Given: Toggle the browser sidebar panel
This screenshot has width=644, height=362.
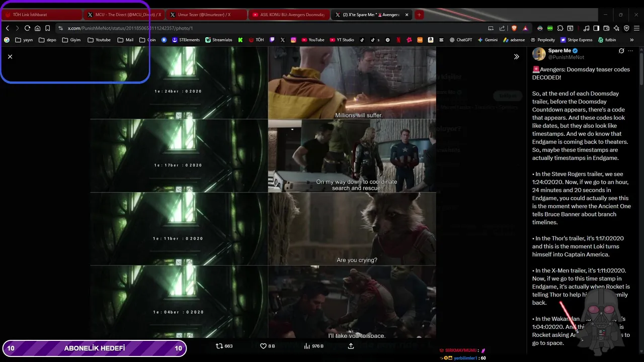Looking at the screenshot, I should click(596, 28).
